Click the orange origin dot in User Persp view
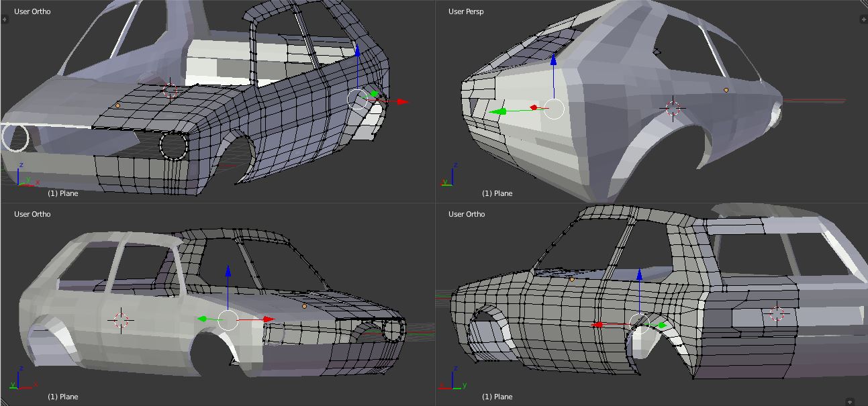868x406 pixels. 726,90
